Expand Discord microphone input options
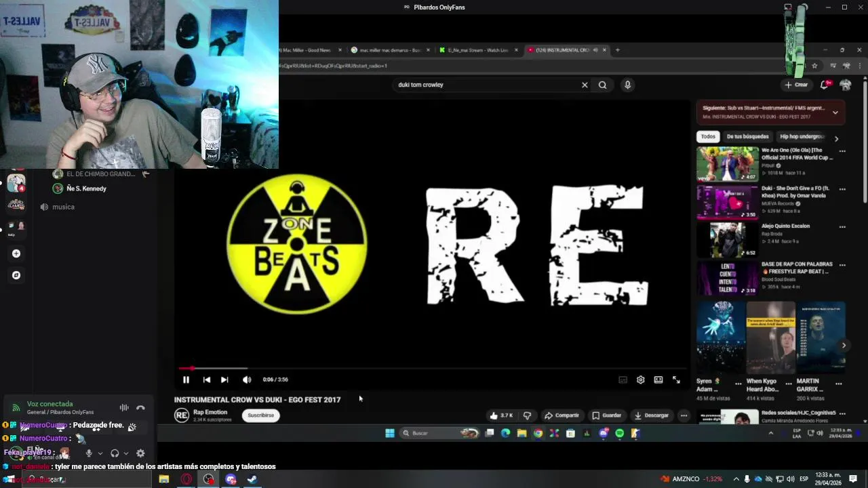Viewport: 868px width, 488px height. click(100, 453)
